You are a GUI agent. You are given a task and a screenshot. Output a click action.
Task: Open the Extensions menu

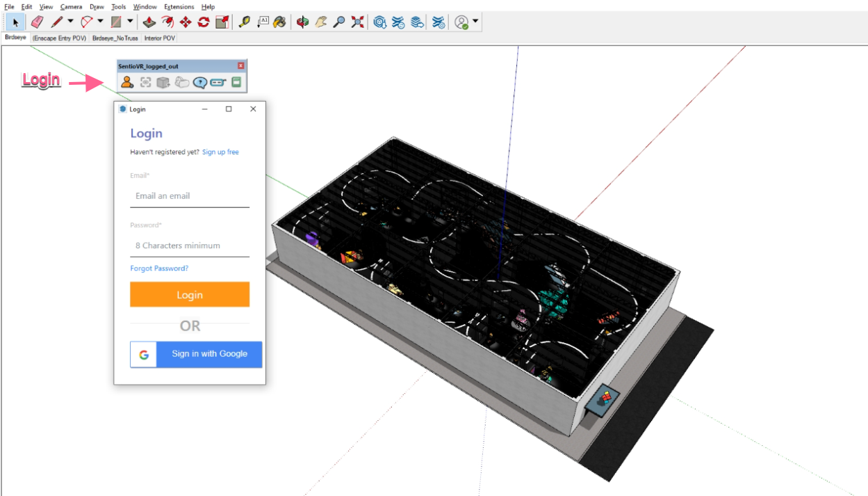coord(179,6)
